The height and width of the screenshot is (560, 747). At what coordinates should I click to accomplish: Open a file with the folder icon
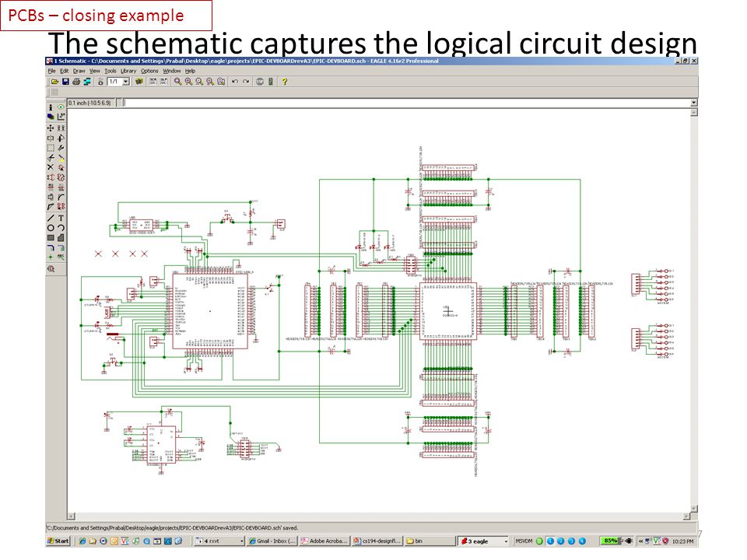pos(55,82)
